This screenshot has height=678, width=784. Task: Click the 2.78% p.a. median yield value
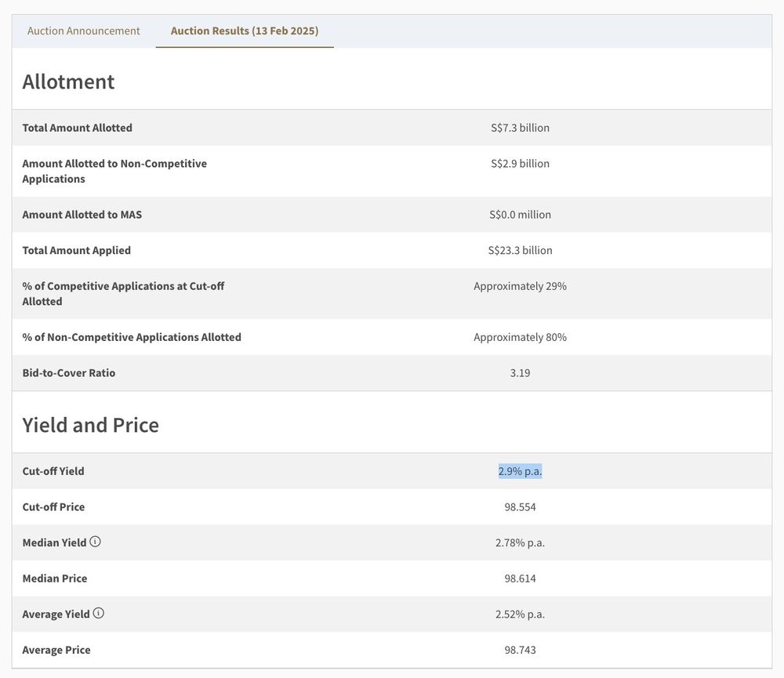pyautogui.click(x=520, y=542)
